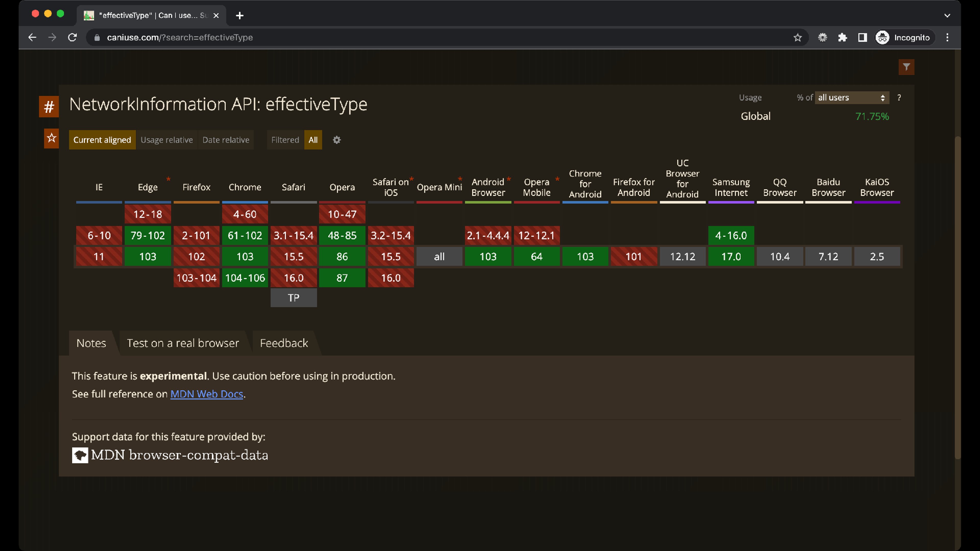
Task: Click the usage help question mark
Action: (x=899, y=98)
